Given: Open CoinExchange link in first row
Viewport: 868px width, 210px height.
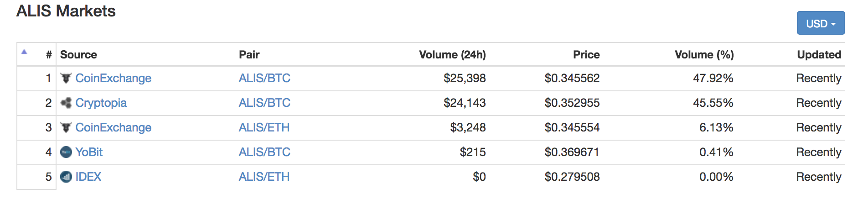Looking at the screenshot, I should [x=113, y=78].
